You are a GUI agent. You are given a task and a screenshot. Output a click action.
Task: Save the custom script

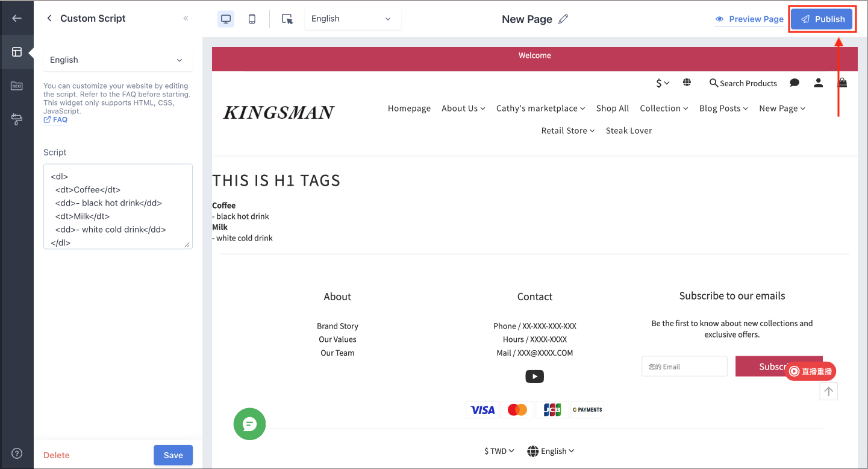pos(173,455)
